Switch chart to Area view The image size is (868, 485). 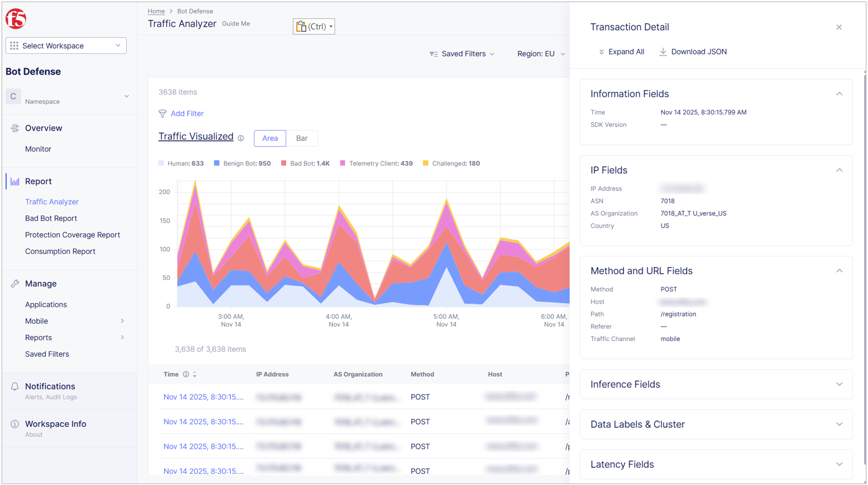pos(270,138)
